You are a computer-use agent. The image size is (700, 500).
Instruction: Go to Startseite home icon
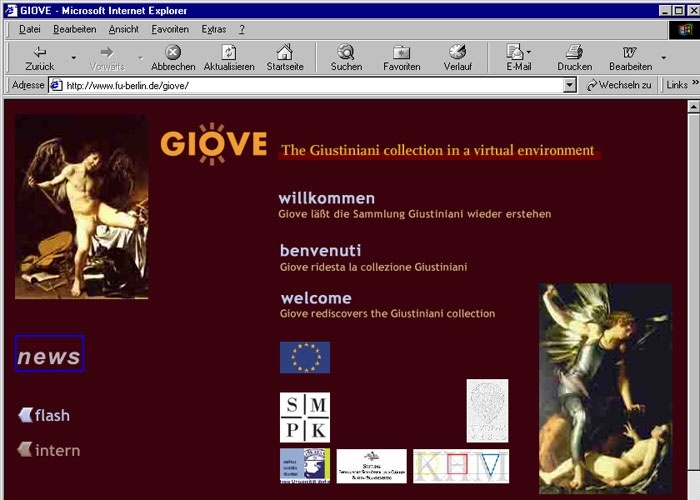[x=285, y=52]
